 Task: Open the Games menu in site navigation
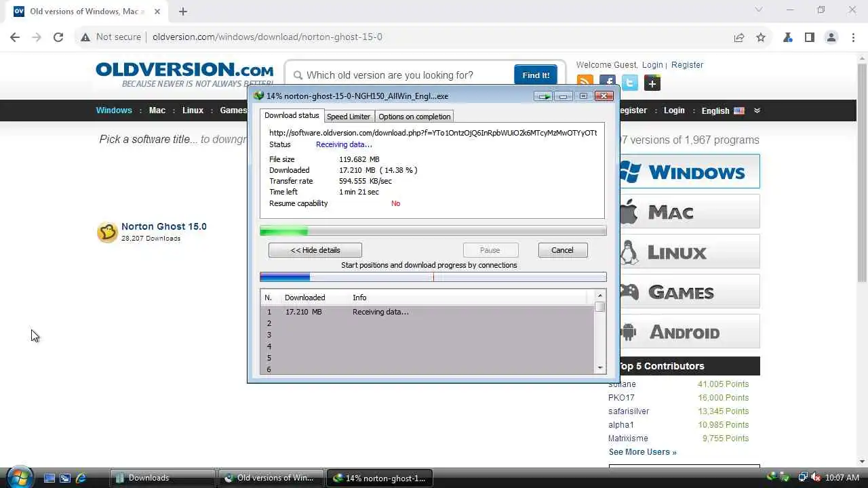(233, 110)
